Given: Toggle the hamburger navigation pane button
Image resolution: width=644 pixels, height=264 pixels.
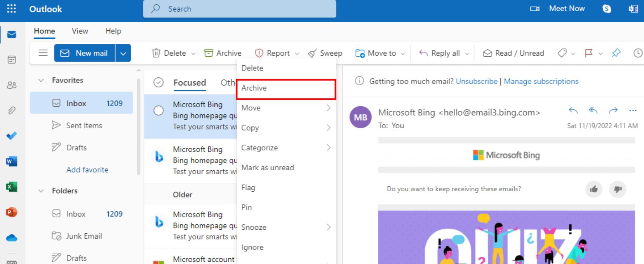Looking at the screenshot, I should coord(43,53).
